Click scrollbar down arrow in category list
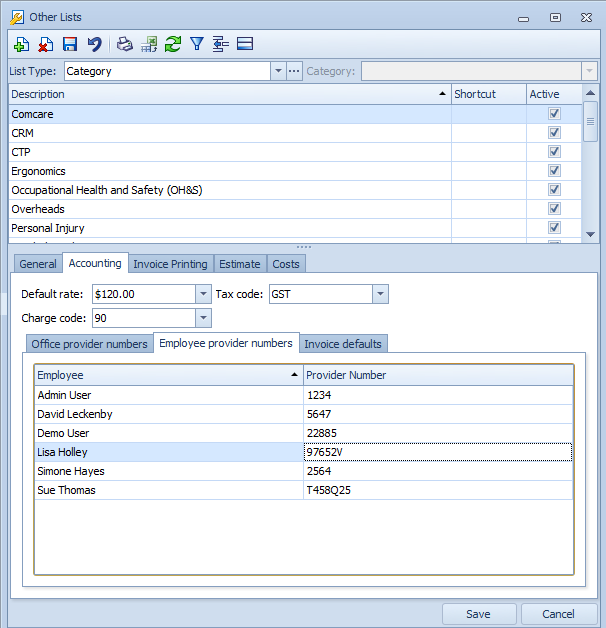Image resolution: width=606 pixels, height=628 pixels. coord(590,234)
